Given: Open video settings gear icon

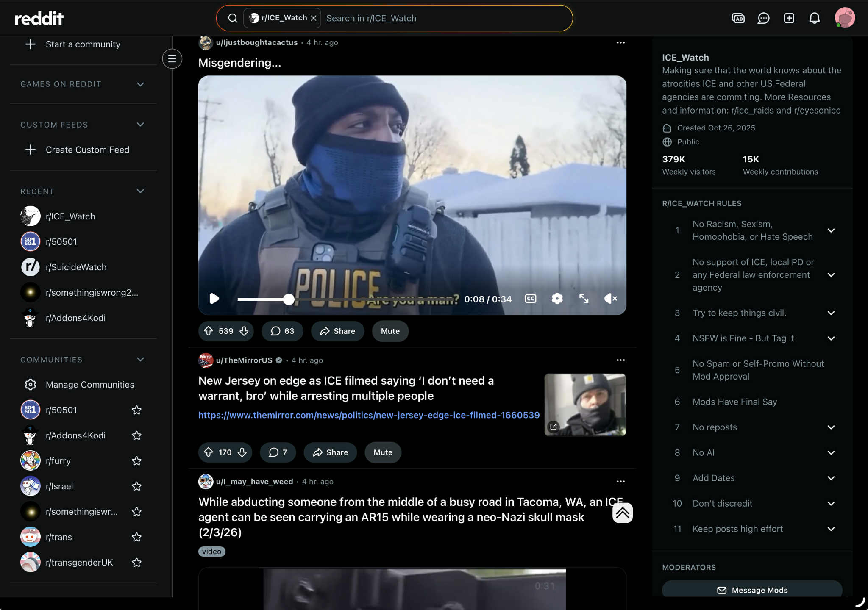Looking at the screenshot, I should click(x=557, y=299).
